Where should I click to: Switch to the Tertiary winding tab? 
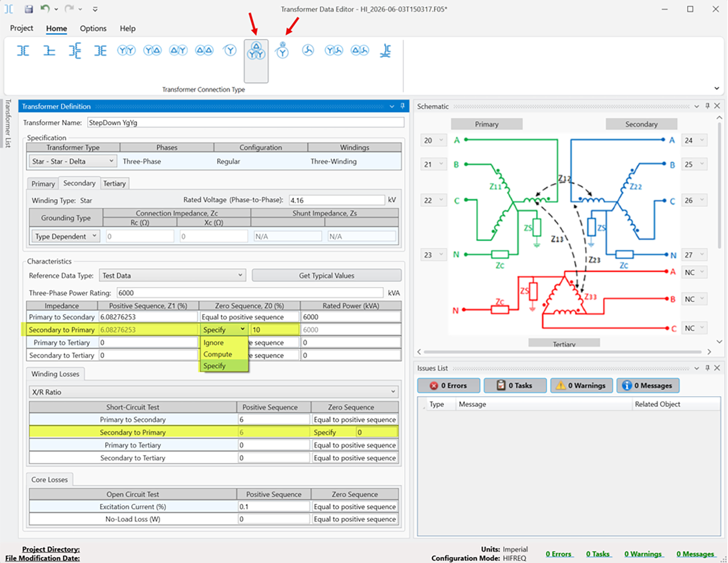tap(115, 183)
